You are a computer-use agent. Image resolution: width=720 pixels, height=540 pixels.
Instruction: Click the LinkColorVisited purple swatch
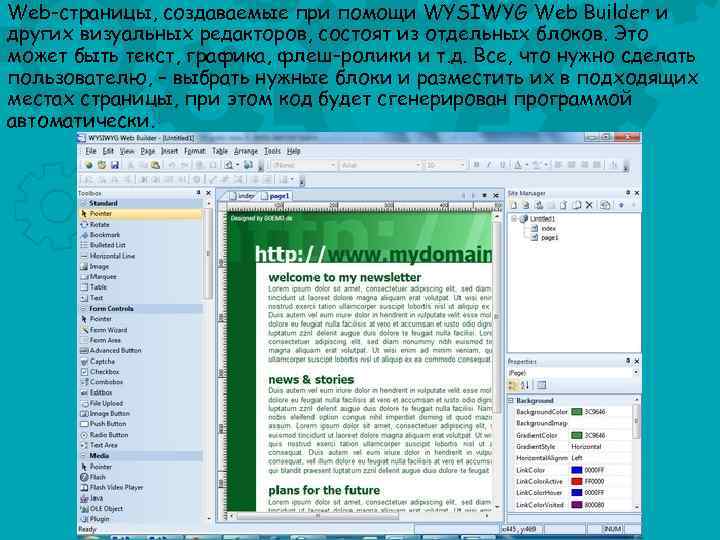[576, 505]
